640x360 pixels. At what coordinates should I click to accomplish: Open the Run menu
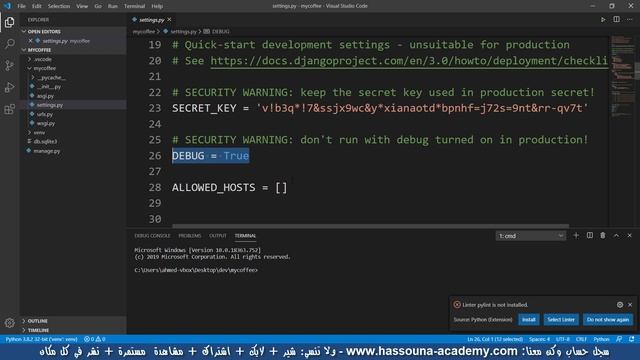[x=113, y=6]
